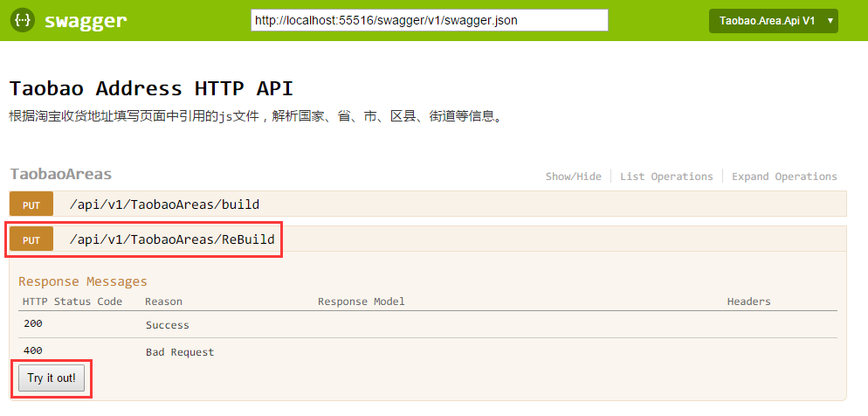Viewport: 868px width, 416px height.
Task: Click Expand Operations link
Action: 784,177
